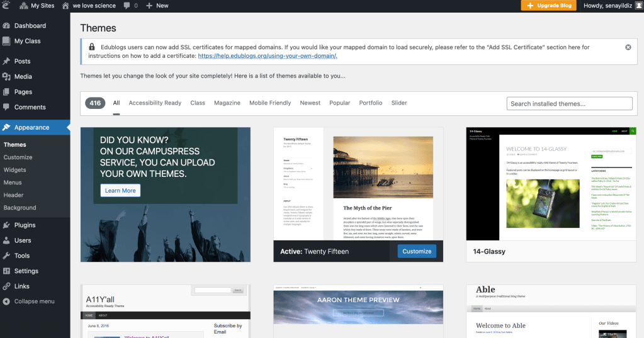Image resolution: width=644 pixels, height=338 pixels.
Task: Switch to the Magazine theme filter
Action: (227, 103)
